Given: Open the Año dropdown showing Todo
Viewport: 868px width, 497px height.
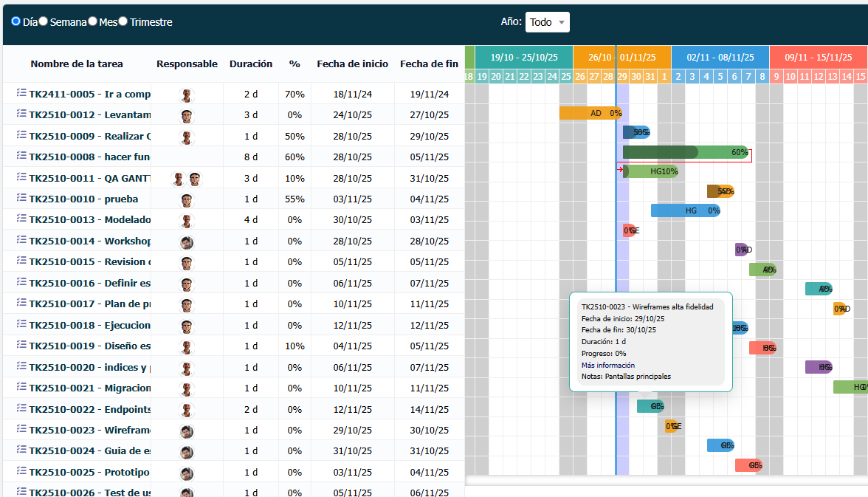Looking at the screenshot, I should [x=547, y=22].
